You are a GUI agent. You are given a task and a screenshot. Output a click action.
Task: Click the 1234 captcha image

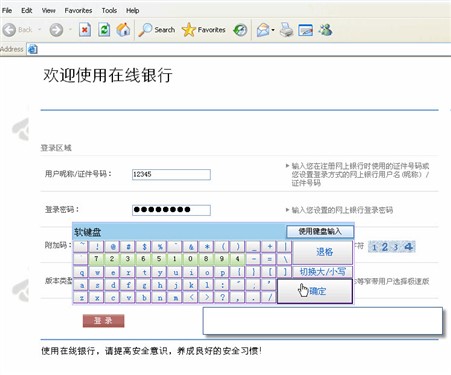pyautogui.click(x=392, y=247)
